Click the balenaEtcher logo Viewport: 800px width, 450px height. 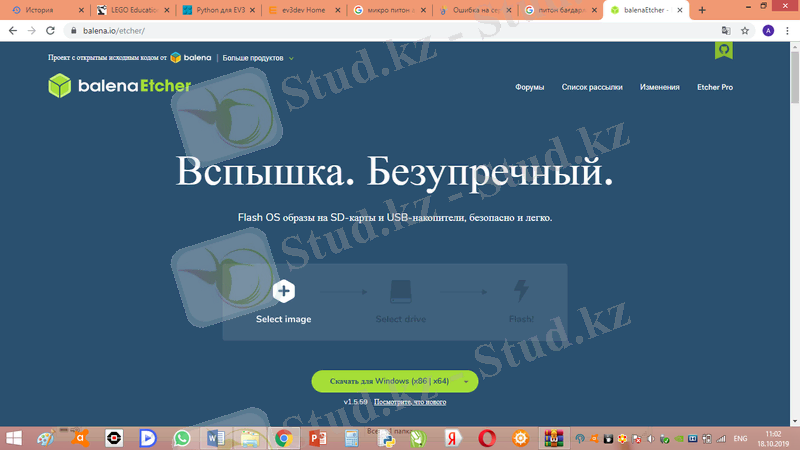tap(120, 87)
